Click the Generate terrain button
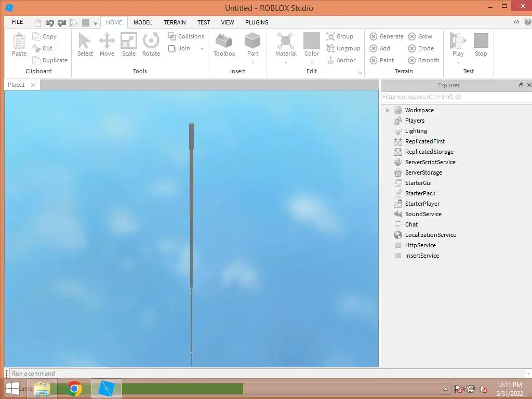 tap(387, 36)
